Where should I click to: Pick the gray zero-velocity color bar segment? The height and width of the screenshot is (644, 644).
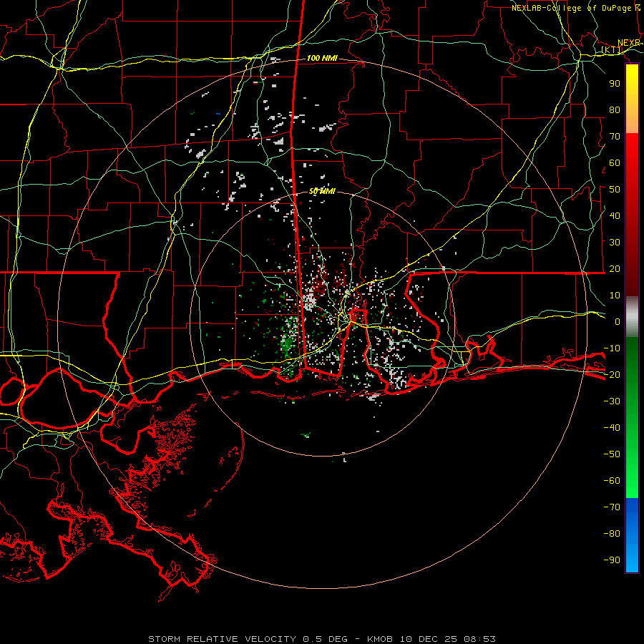pyautogui.click(x=632, y=317)
